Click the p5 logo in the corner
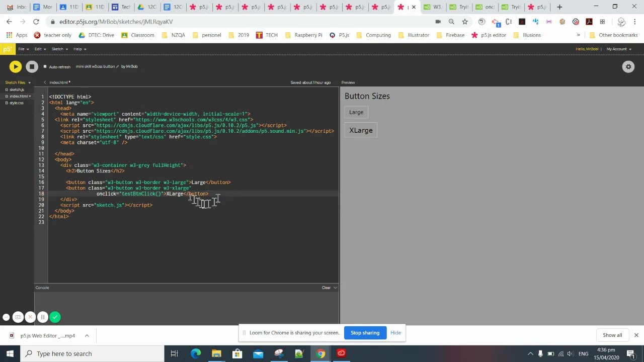 (x=7, y=49)
